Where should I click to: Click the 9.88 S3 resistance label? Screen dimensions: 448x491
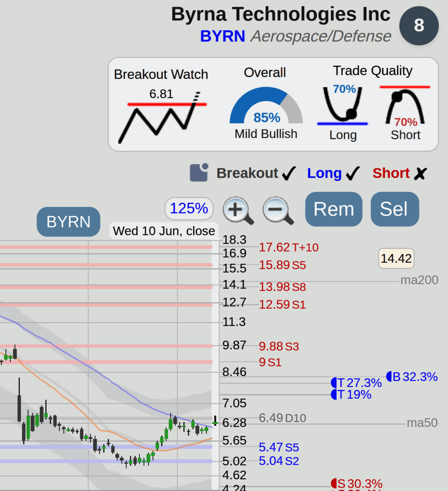coord(279,346)
